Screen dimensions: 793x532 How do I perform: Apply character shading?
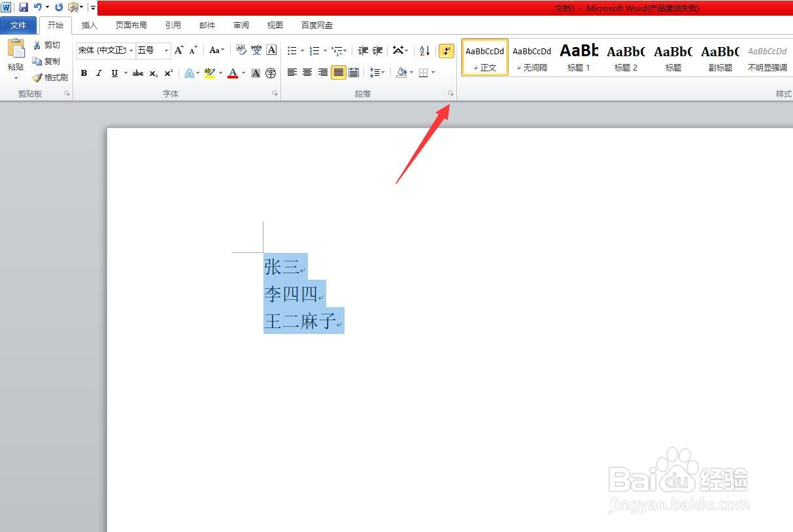(256, 73)
